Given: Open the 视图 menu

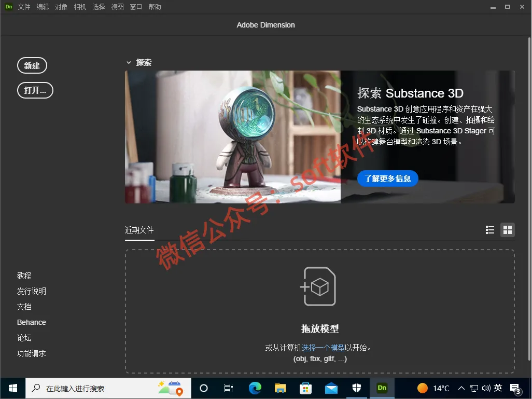Looking at the screenshot, I should 117,7.
